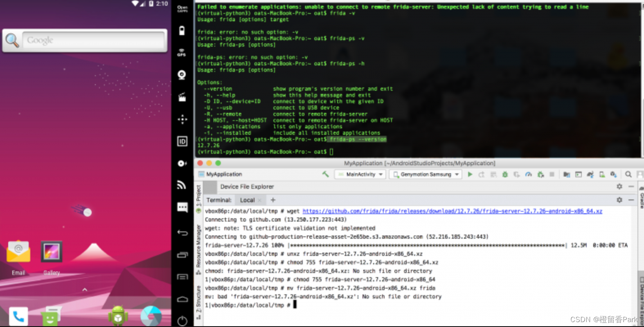644x327 pixels.
Task: Tap the Android home button in sidebar
Action: pos(182,299)
